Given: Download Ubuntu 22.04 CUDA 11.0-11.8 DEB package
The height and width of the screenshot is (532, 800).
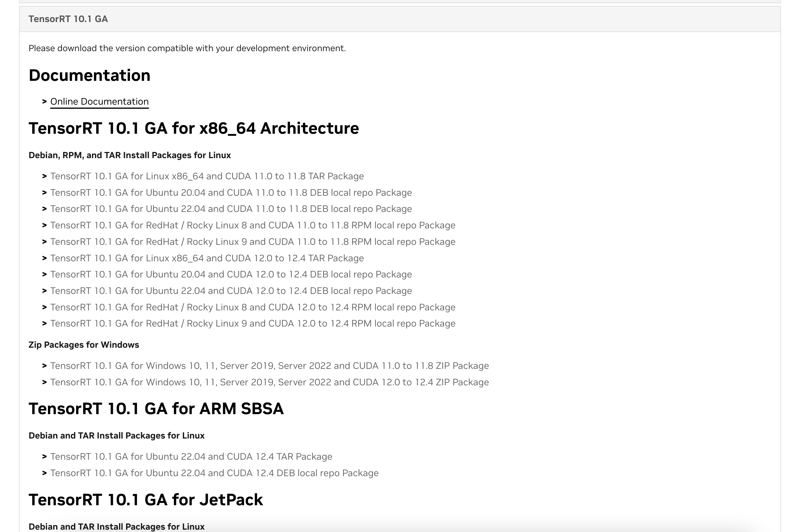Looking at the screenshot, I should click(x=231, y=209).
